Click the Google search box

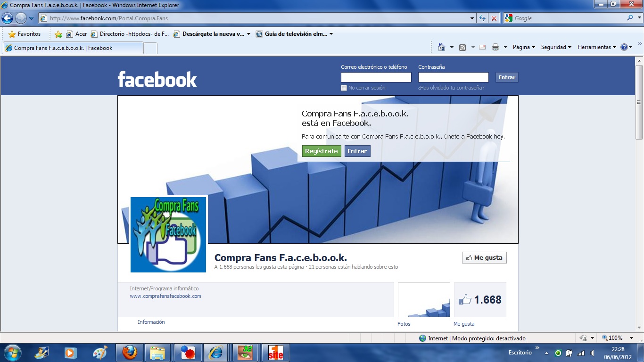pyautogui.click(x=564, y=18)
